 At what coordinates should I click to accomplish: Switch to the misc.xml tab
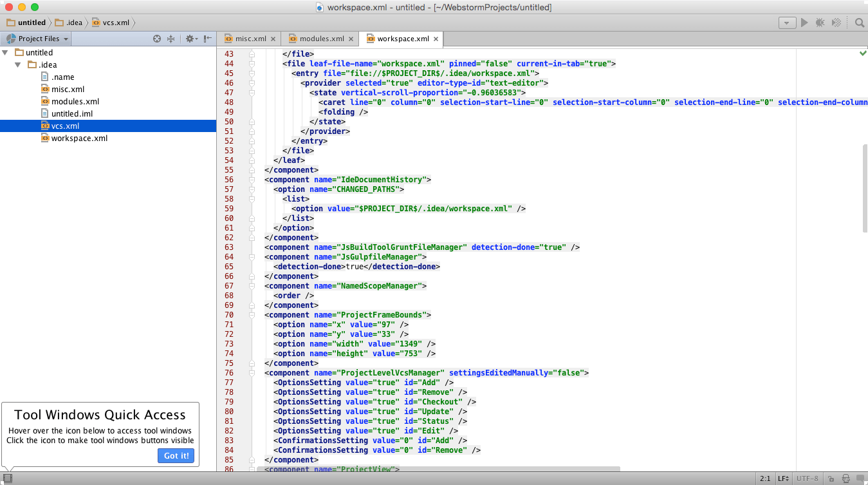point(250,39)
